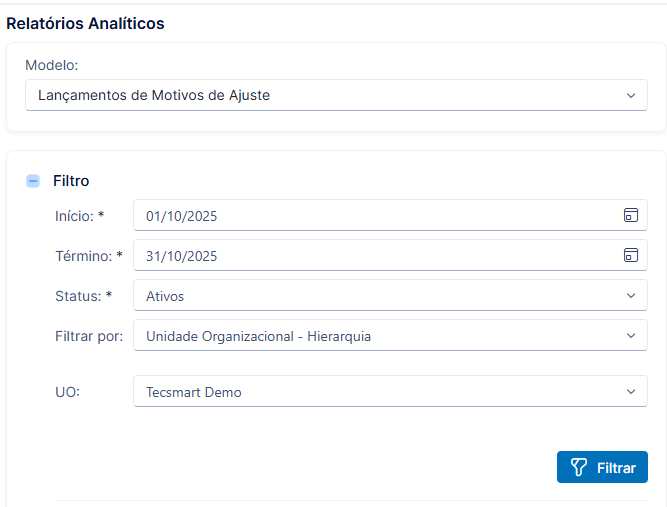667x507 pixels.
Task: Click the Relatórios Analíticos page title
Action: click(x=85, y=23)
